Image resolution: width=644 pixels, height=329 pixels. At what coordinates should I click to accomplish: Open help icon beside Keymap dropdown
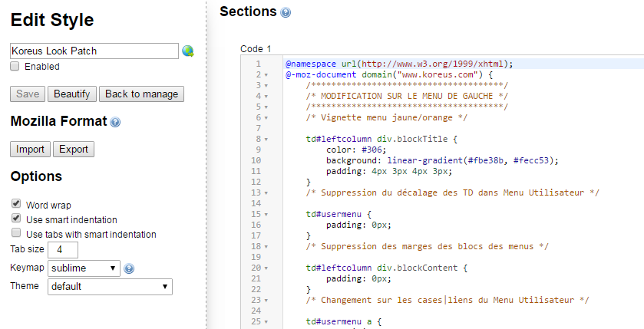point(129,268)
